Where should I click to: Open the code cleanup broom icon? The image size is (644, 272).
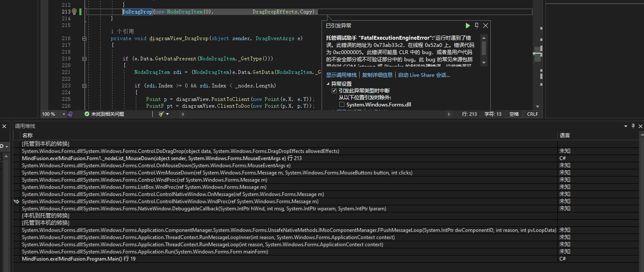click(161, 114)
